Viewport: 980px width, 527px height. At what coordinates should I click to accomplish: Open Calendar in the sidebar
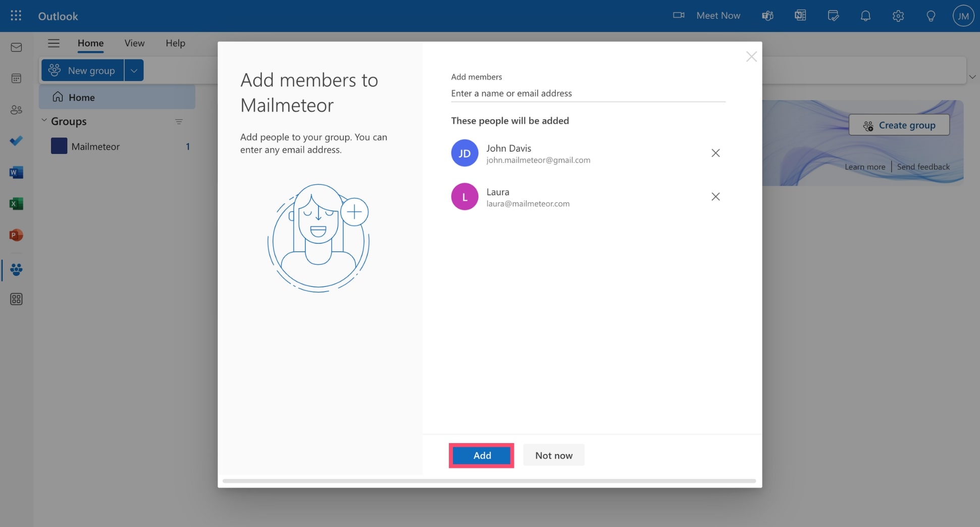coord(16,78)
